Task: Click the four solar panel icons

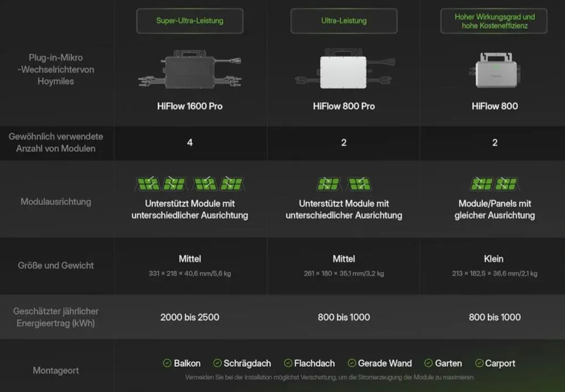Action: 190,183
